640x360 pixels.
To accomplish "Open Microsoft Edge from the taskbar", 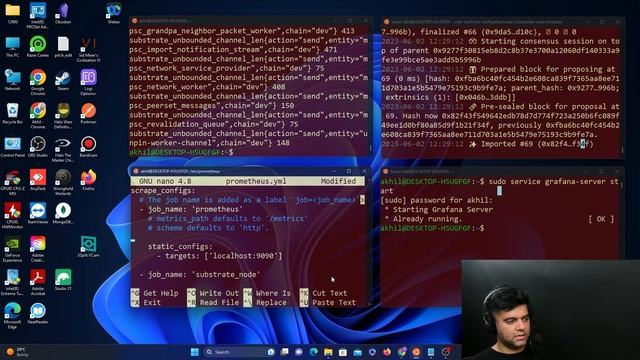I will (313, 352).
